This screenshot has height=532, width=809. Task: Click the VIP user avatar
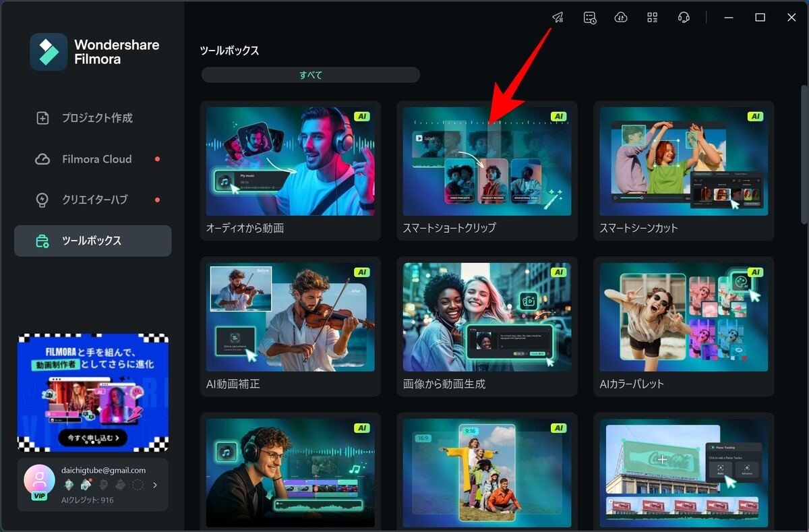click(39, 481)
